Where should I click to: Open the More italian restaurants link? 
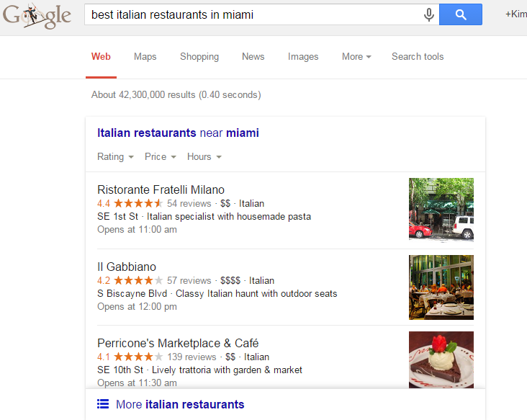click(x=180, y=404)
